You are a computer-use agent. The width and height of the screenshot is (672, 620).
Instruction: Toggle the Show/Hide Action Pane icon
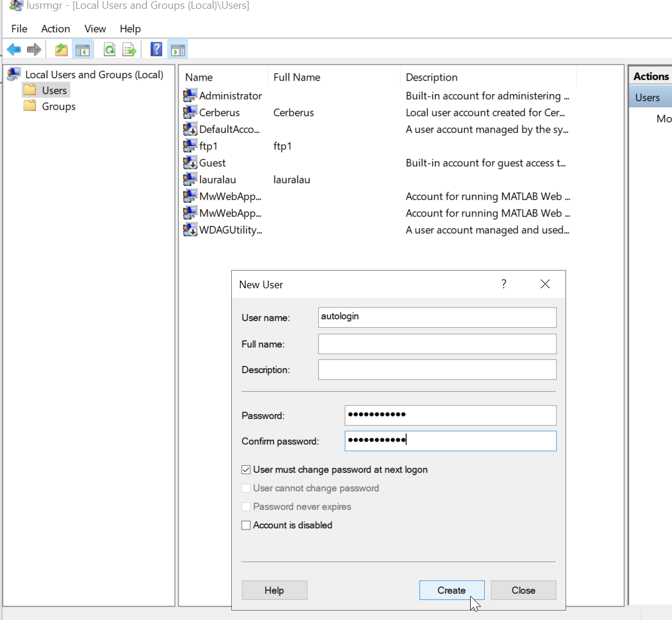pos(177,50)
